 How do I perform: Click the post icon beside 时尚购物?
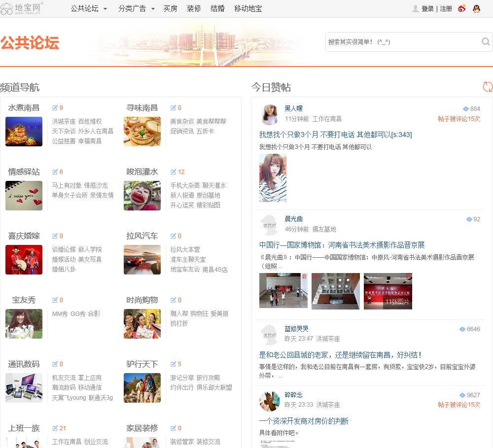(x=173, y=300)
